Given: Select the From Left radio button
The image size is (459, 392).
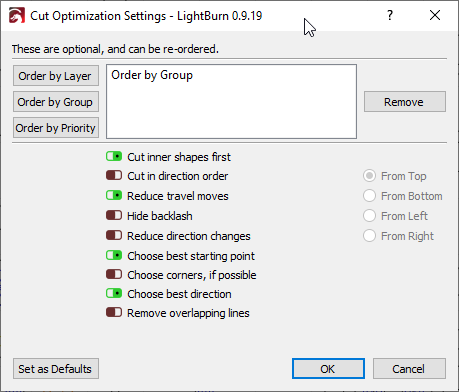Looking at the screenshot, I should (x=369, y=216).
